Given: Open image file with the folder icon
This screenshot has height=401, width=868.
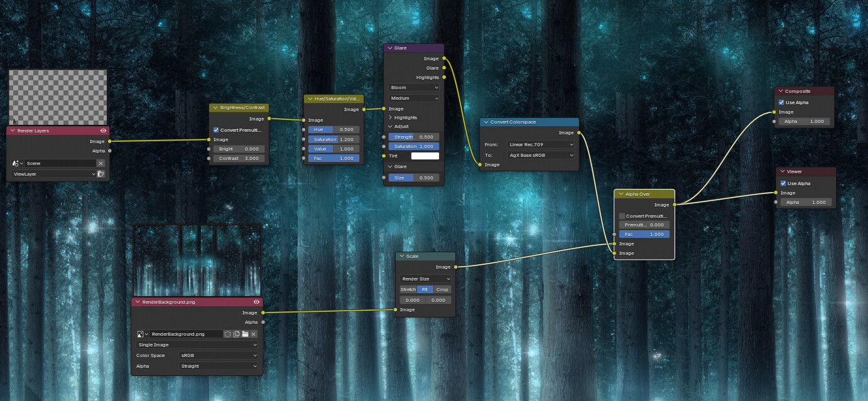Looking at the screenshot, I should pos(245,334).
